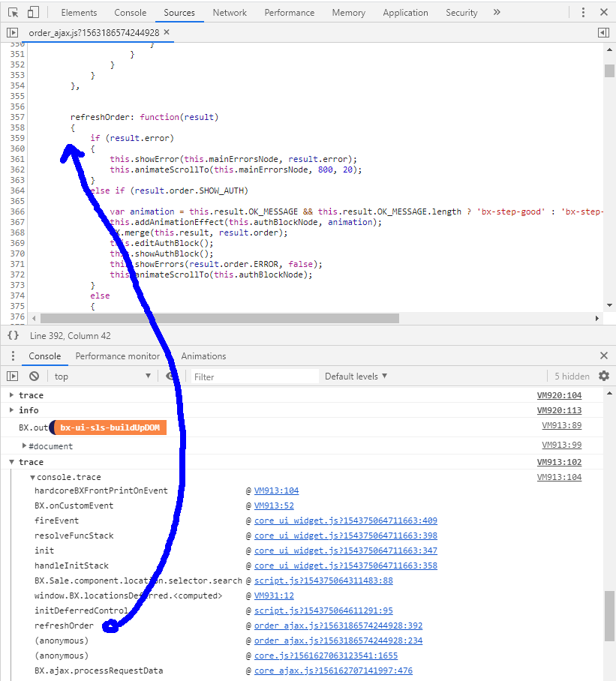Show the file navigator pane
The image size is (616, 681).
tap(13, 33)
